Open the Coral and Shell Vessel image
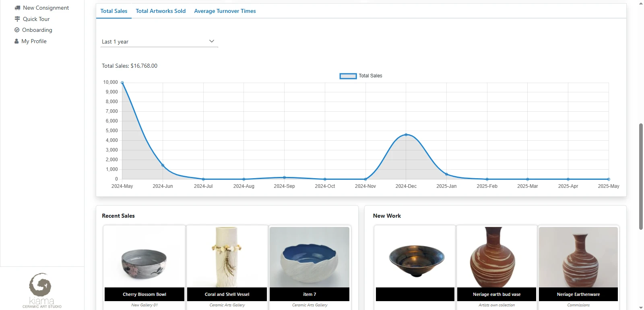The width and height of the screenshot is (644, 310). point(227,257)
